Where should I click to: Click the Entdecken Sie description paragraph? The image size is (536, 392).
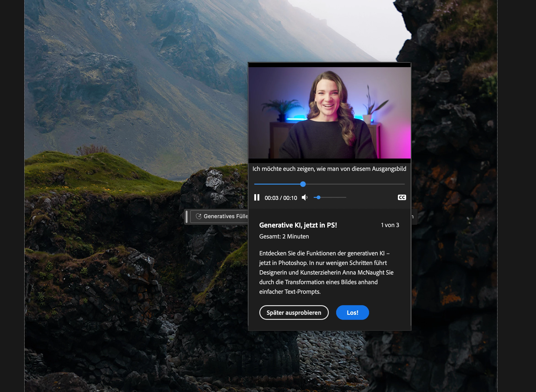point(326,272)
